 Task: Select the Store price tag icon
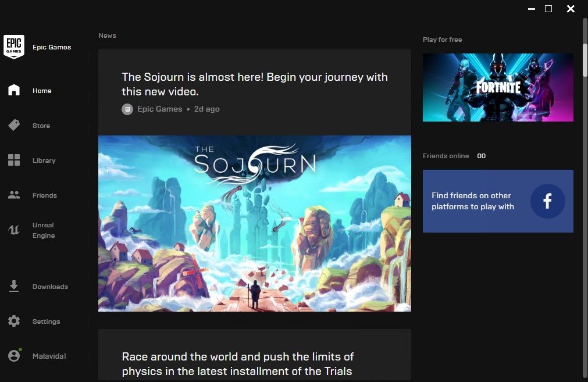[x=14, y=125]
